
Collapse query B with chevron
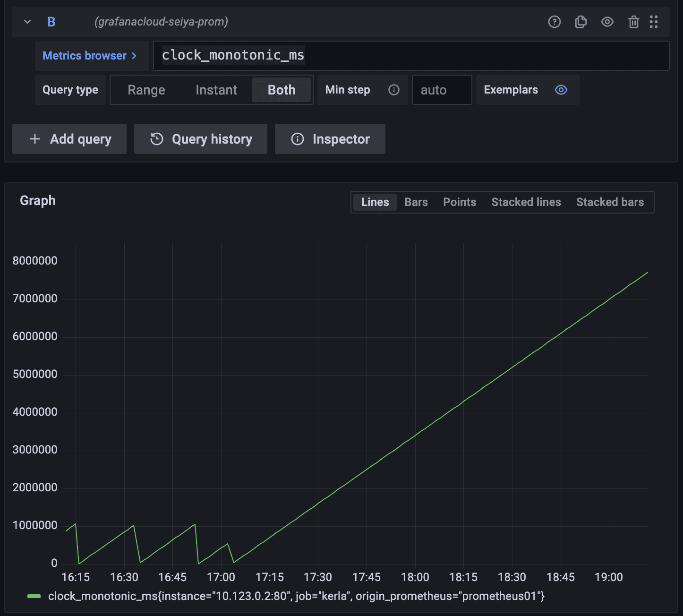click(27, 22)
